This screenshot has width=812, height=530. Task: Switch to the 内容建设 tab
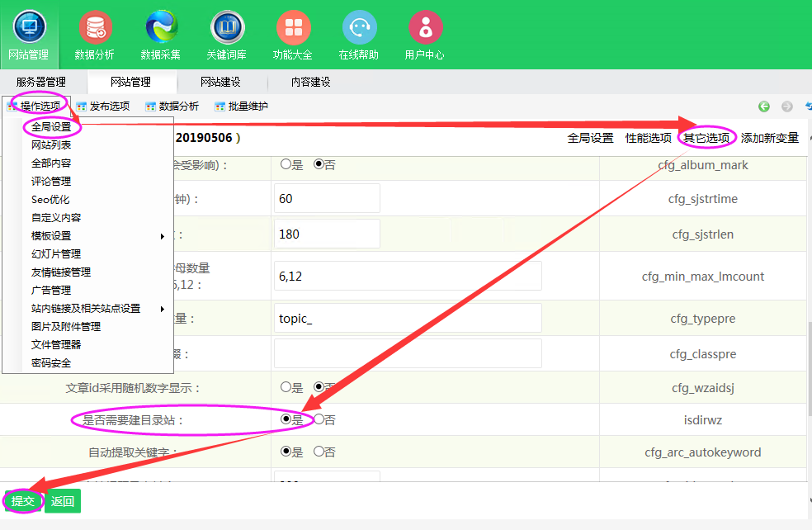point(311,82)
